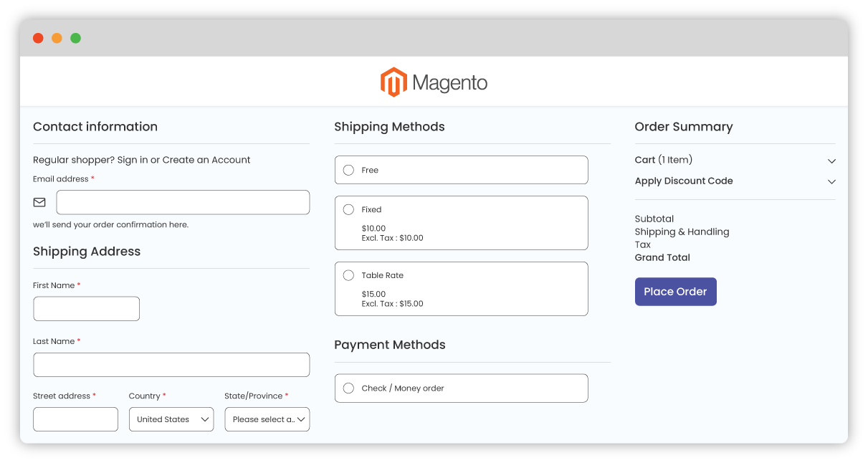Viewport: 868px width, 463px height.
Task: Click the 'Excl. Tax : $15.00' text
Action: 392,304
